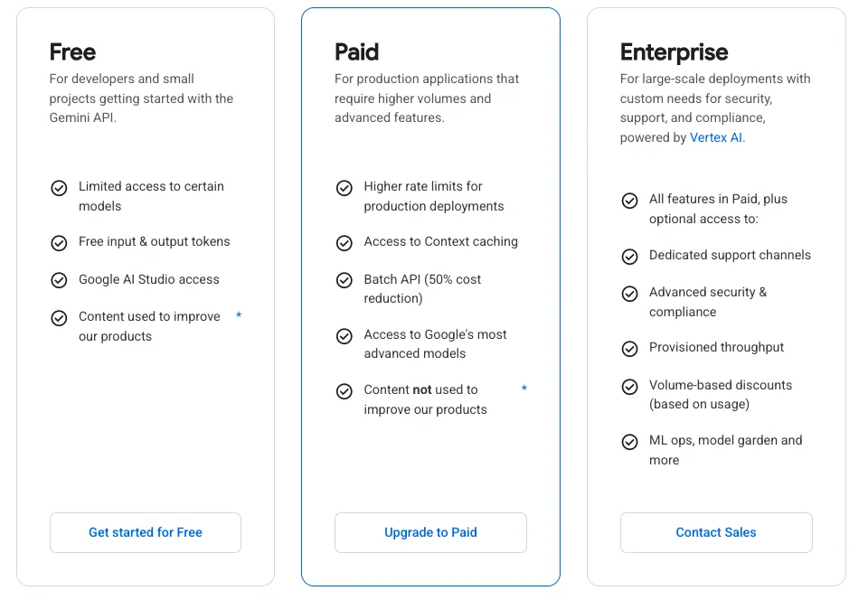Click checkmark icon next to 'Free input & output tokens'
Viewport: 868px width, 600px height.
[x=59, y=243]
